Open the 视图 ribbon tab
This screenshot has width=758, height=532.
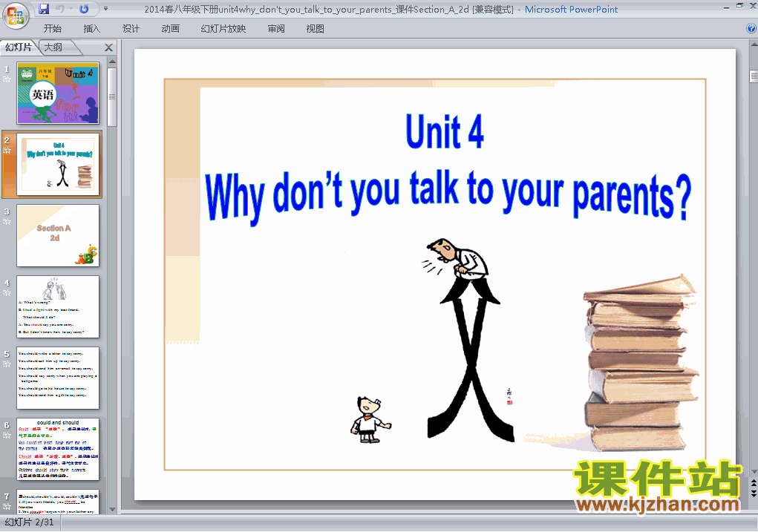point(315,29)
